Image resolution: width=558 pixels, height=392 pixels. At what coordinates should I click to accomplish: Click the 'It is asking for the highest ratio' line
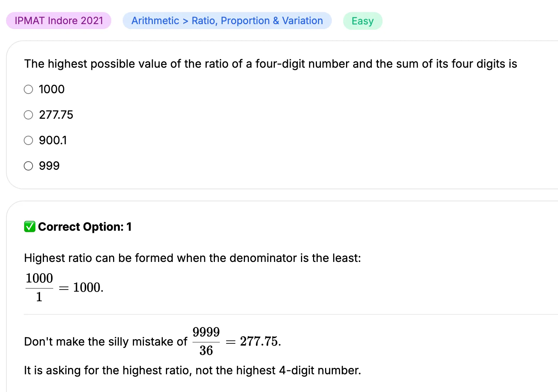(x=192, y=370)
